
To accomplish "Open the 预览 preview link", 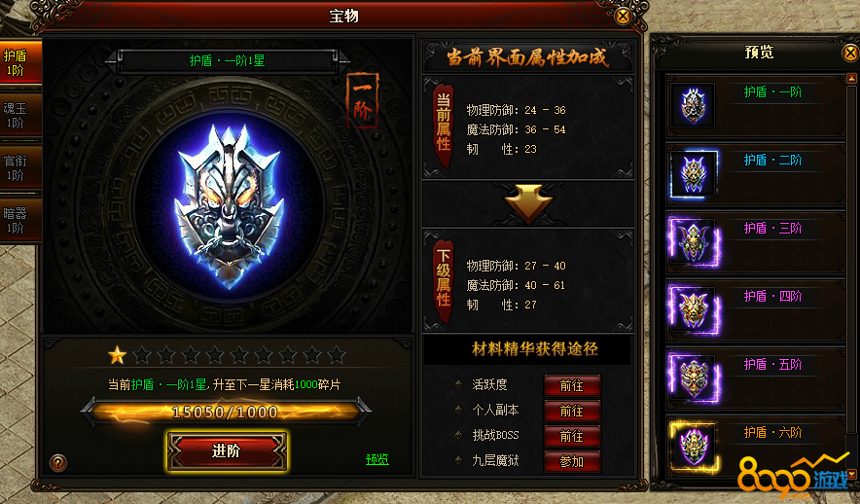I will coord(376,459).
